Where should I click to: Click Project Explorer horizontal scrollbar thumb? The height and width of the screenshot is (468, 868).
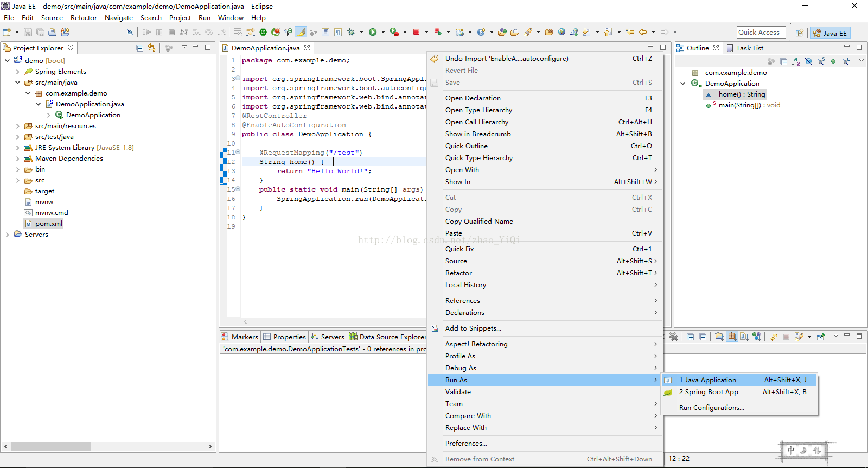(51, 446)
